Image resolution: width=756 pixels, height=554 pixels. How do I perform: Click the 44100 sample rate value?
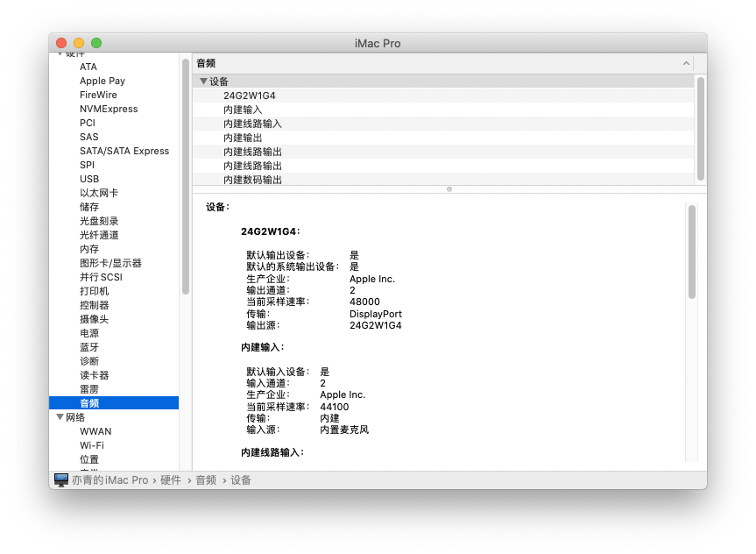click(x=334, y=407)
